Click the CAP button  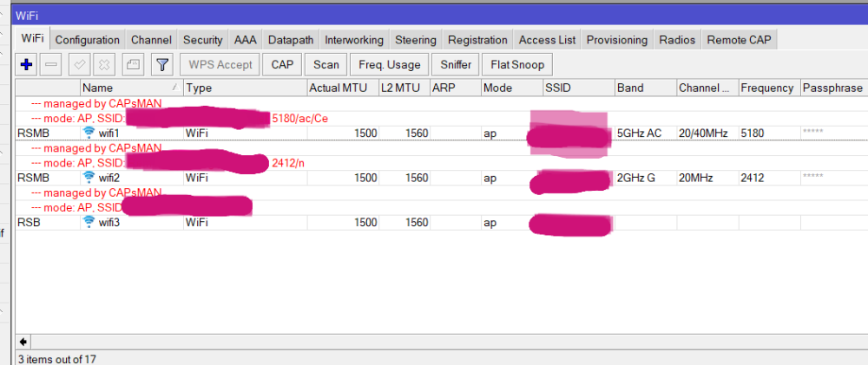pyautogui.click(x=282, y=64)
